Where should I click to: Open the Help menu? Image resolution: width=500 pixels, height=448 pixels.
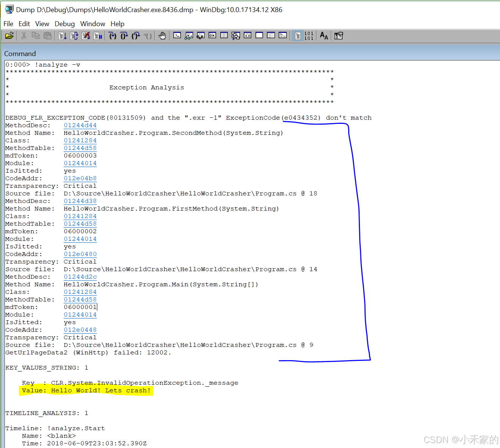(x=117, y=24)
